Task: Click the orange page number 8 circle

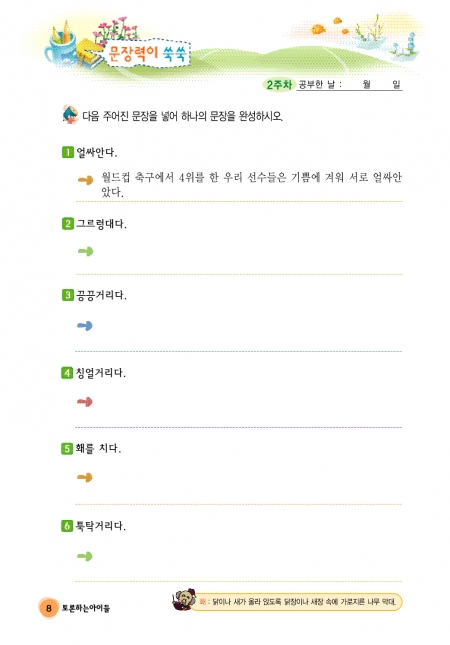Action: (x=49, y=608)
